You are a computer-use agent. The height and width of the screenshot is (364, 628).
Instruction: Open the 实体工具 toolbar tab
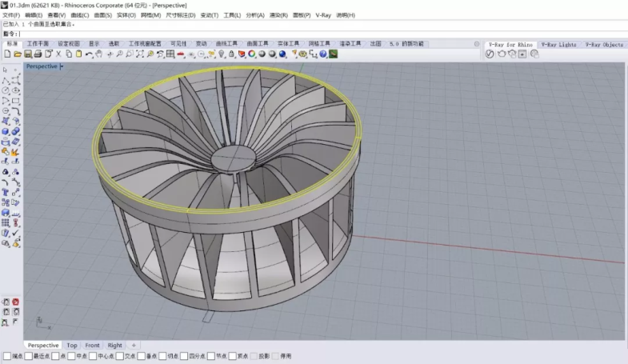[x=288, y=45]
